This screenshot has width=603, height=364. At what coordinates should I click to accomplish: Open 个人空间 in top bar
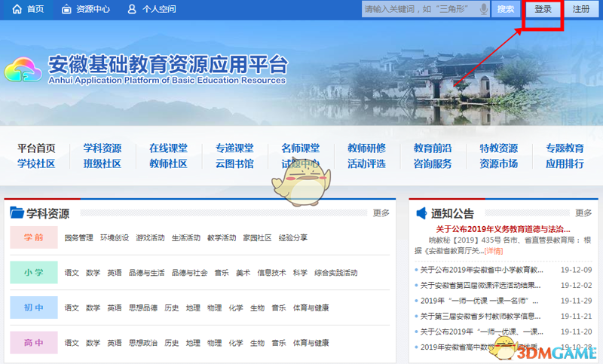point(159,9)
